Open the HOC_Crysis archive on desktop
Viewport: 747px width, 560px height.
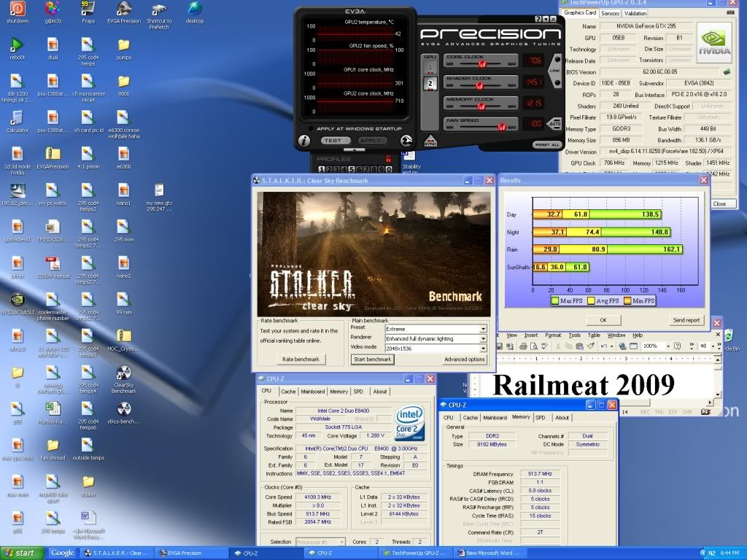click(124, 340)
